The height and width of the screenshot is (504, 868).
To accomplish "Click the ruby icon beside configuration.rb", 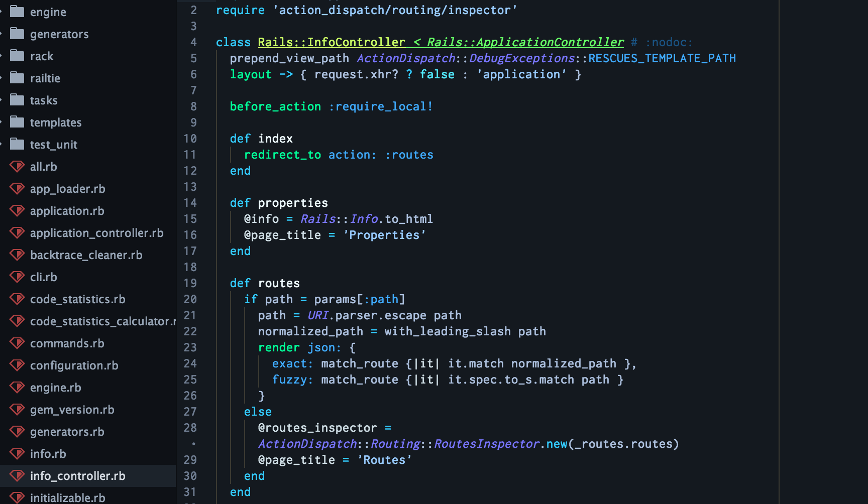I will [17, 365].
